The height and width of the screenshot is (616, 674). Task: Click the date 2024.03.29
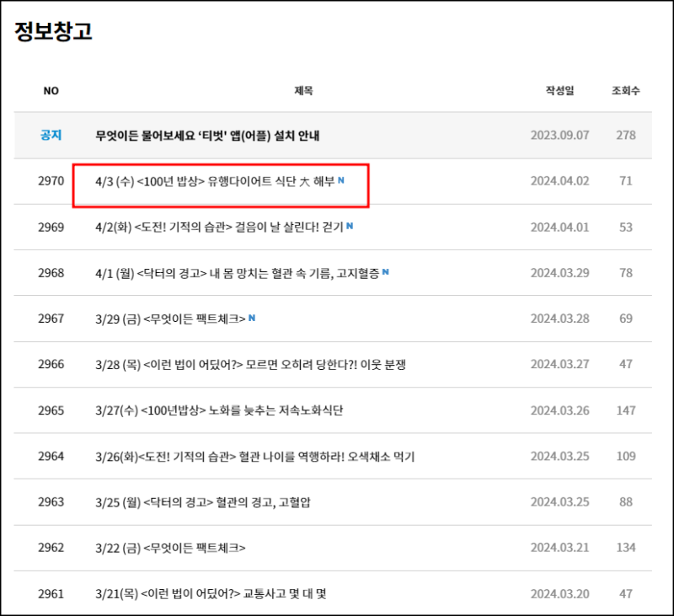559,273
